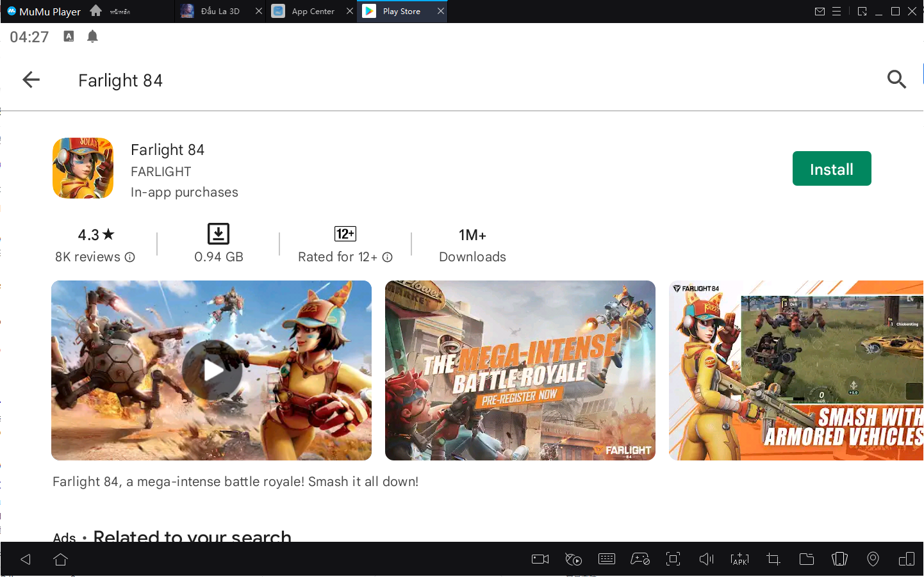Image resolution: width=924 pixels, height=577 pixels.
Task: Switch to the Đấu La 3D tab
Action: (220, 12)
